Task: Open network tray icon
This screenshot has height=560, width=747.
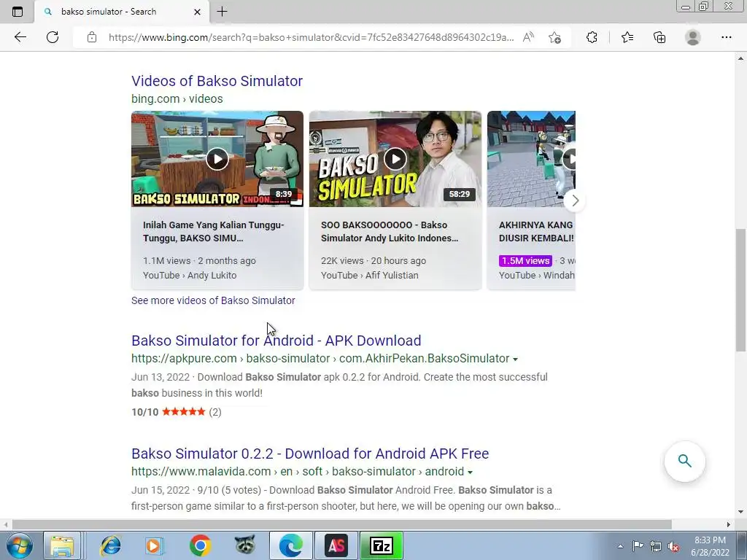Action: (x=656, y=546)
